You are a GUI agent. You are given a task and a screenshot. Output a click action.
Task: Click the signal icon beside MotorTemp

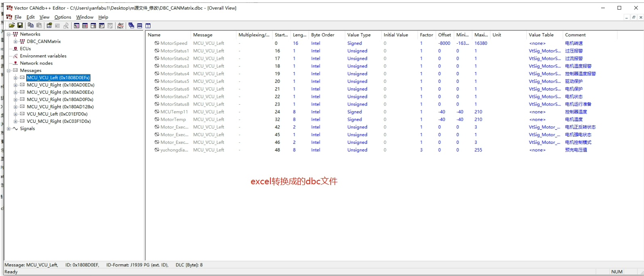[x=156, y=119]
